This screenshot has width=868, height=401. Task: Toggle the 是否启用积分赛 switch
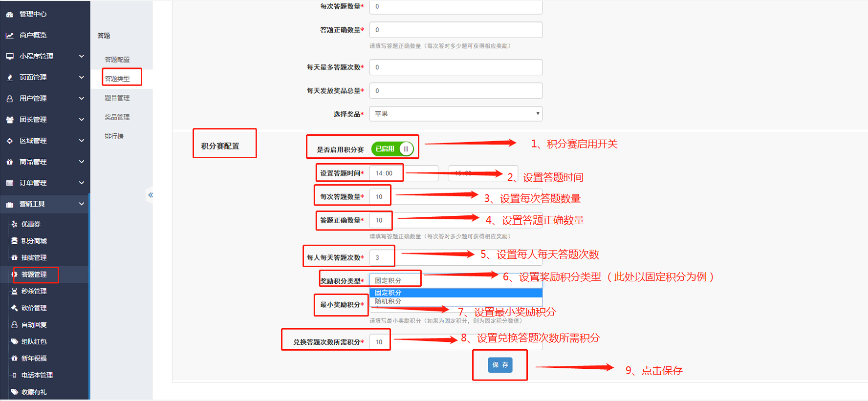tap(392, 149)
